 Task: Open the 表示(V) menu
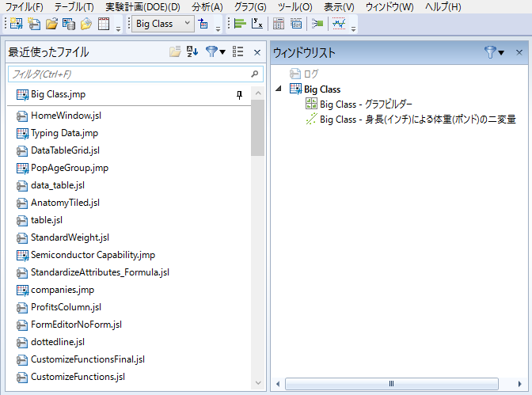tap(339, 7)
